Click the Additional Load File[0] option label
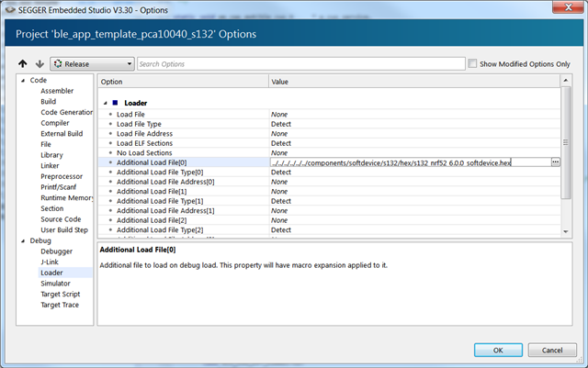This screenshot has width=588, height=368. point(152,162)
